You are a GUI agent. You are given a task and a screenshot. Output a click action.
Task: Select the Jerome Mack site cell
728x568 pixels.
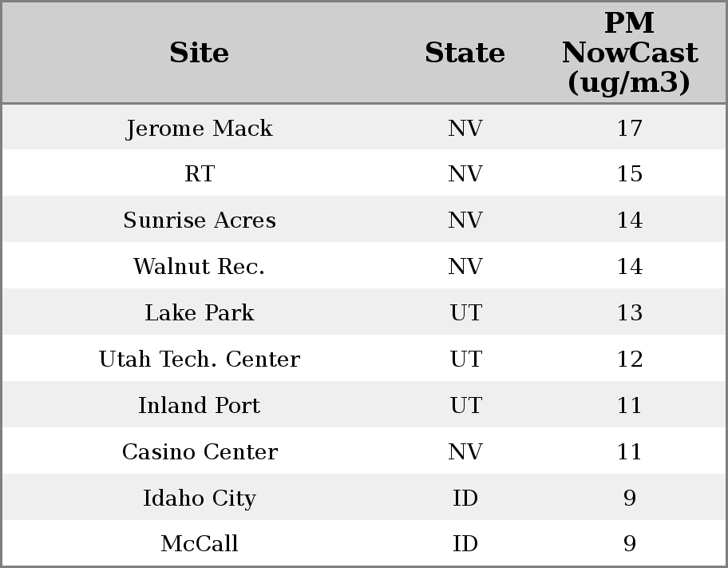(x=199, y=128)
